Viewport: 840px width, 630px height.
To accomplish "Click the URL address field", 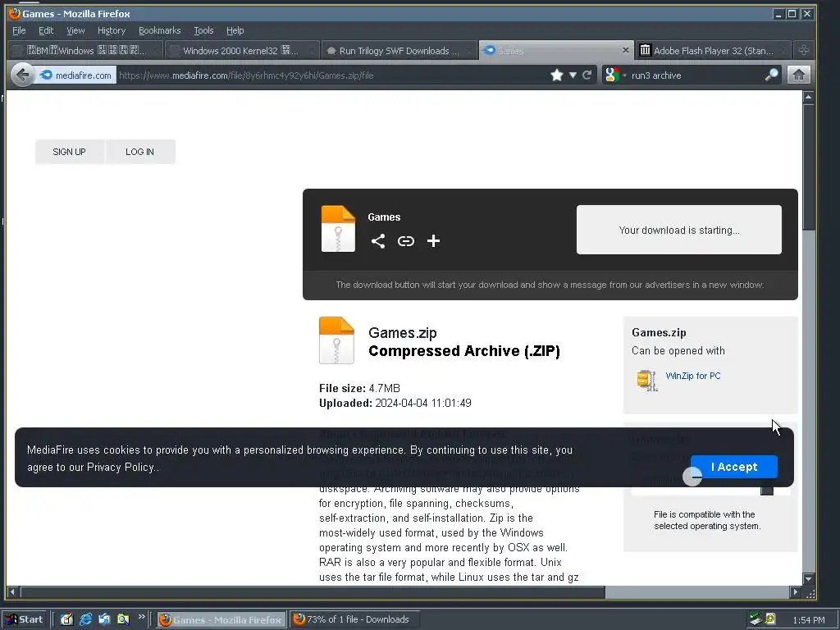I will (332, 75).
